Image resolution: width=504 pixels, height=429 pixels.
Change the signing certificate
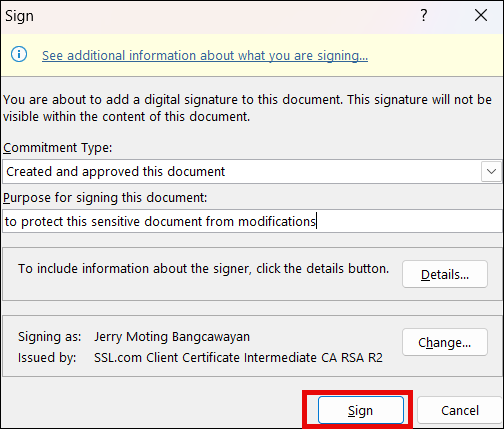[x=445, y=342]
